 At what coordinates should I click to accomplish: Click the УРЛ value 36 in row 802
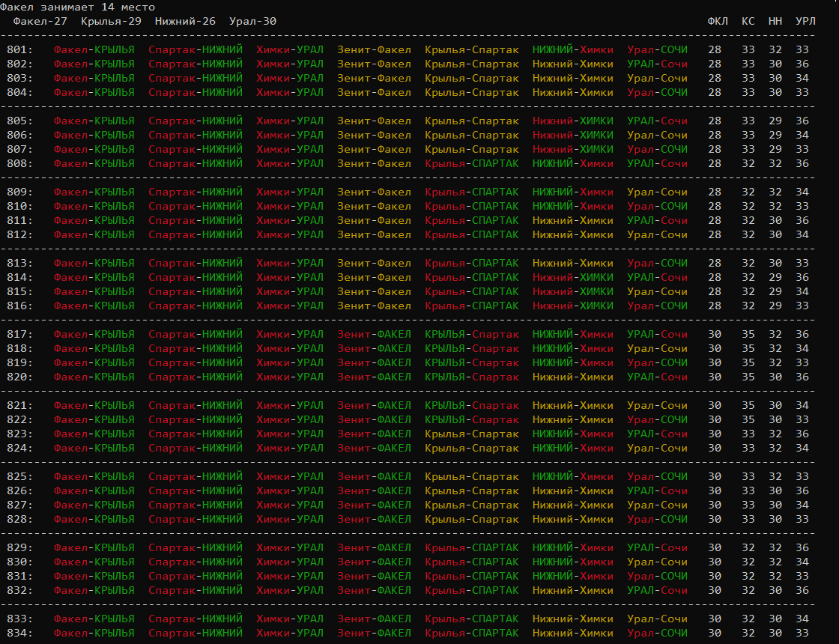pyautogui.click(x=802, y=64)
